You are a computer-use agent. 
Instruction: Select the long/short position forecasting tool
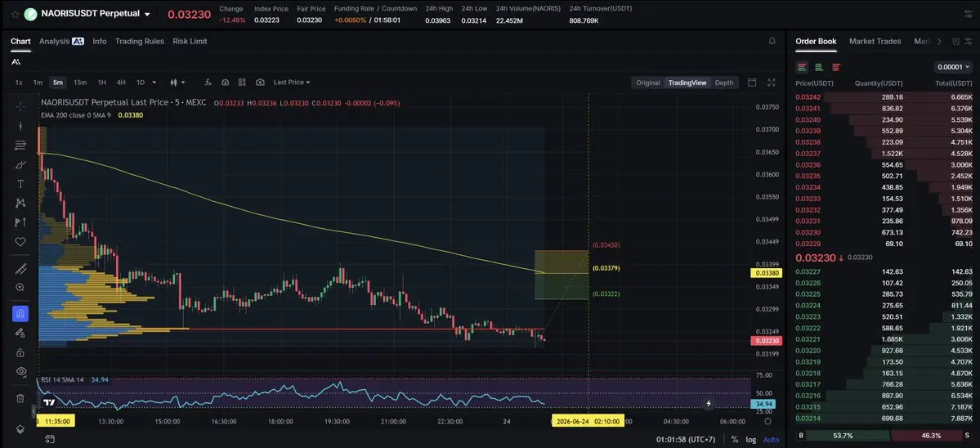[20, 222]
